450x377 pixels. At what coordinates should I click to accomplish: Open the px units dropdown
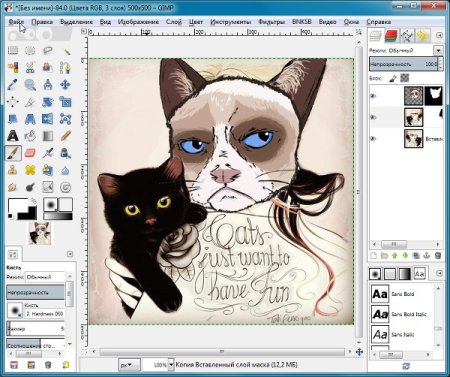coord(129,365)
